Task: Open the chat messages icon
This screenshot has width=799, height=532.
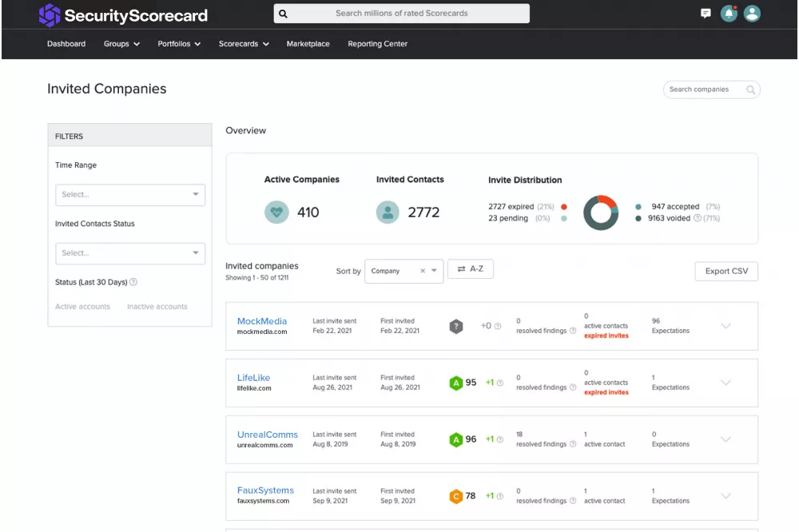Action: (x=706, y=14)
